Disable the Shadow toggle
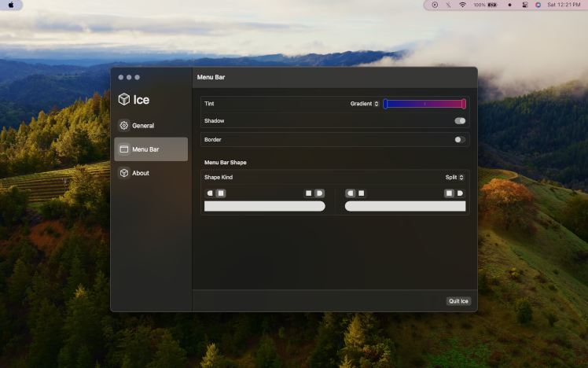588x368 pixels. (460, 121)
